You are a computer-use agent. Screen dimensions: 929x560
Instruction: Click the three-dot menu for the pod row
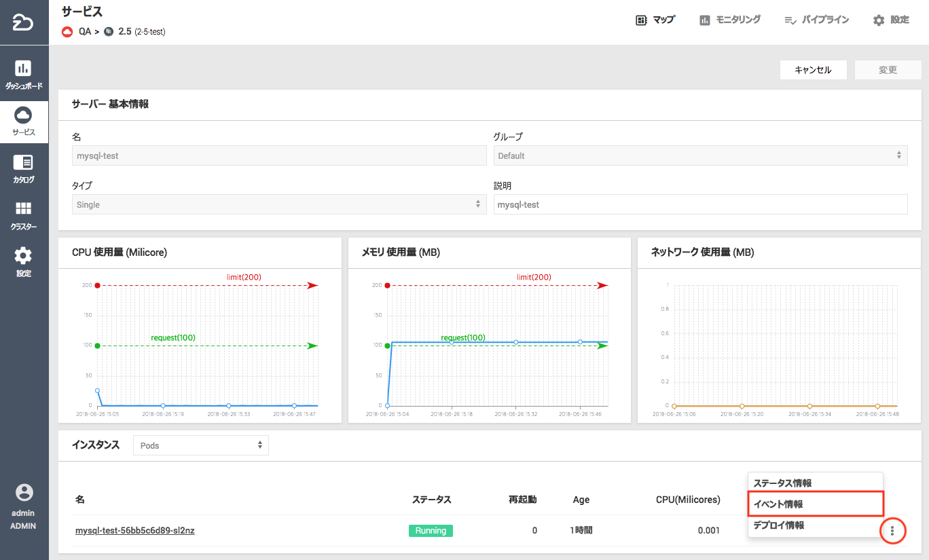coord(892,531)
